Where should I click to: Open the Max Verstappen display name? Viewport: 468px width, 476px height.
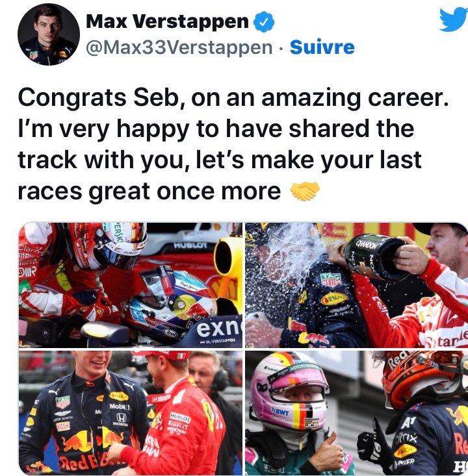tap(168, 21)
